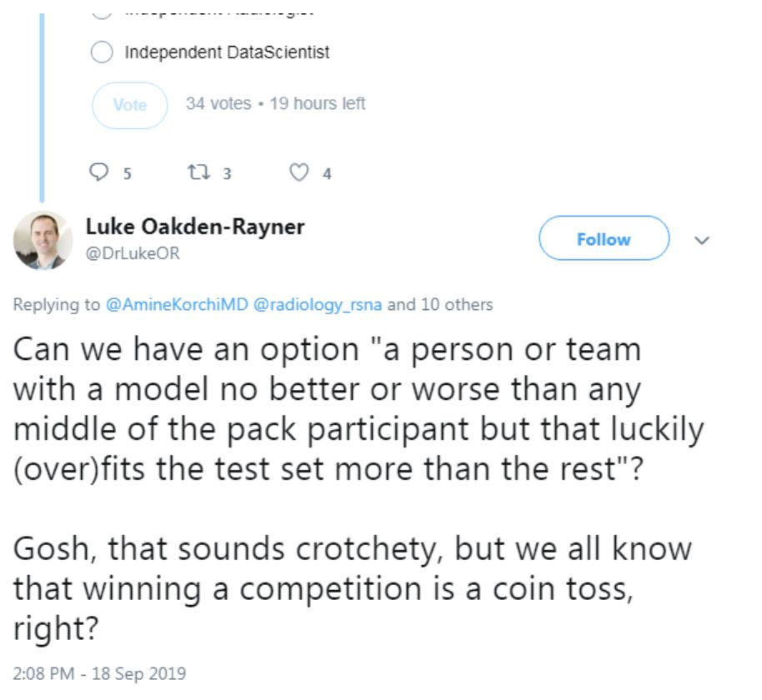Click the reply speech bubble icon
This screenshot has height=700, width=762.
click(99, 173)
